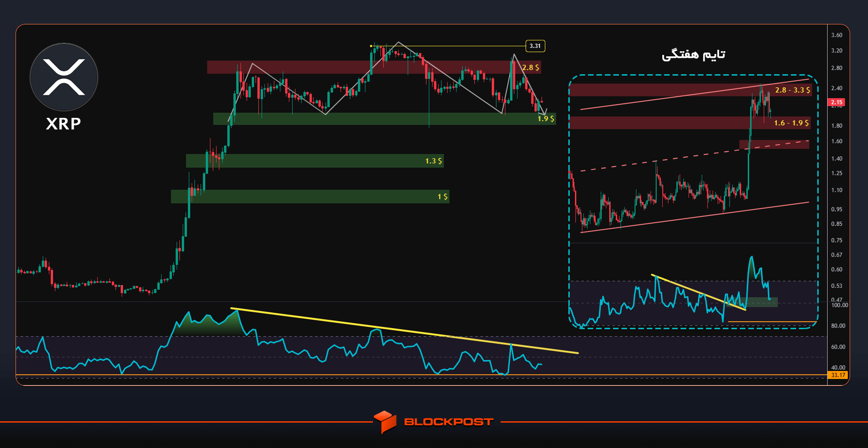
Task: Click the BLOCKPOST brand name text
Action: (x=449, y=422)
